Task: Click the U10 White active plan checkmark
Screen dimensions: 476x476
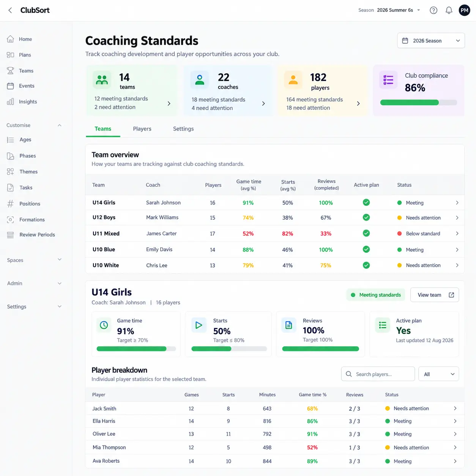Action: (366, 265)
